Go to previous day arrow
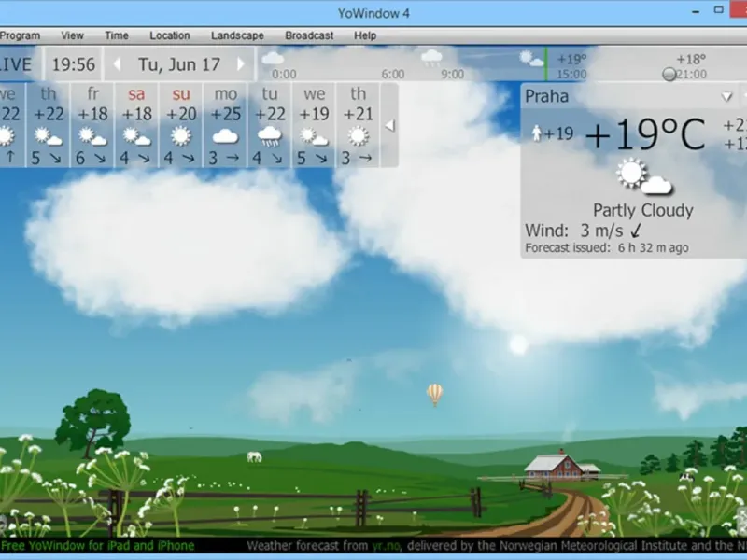747x560 pixels. [117, 64]
